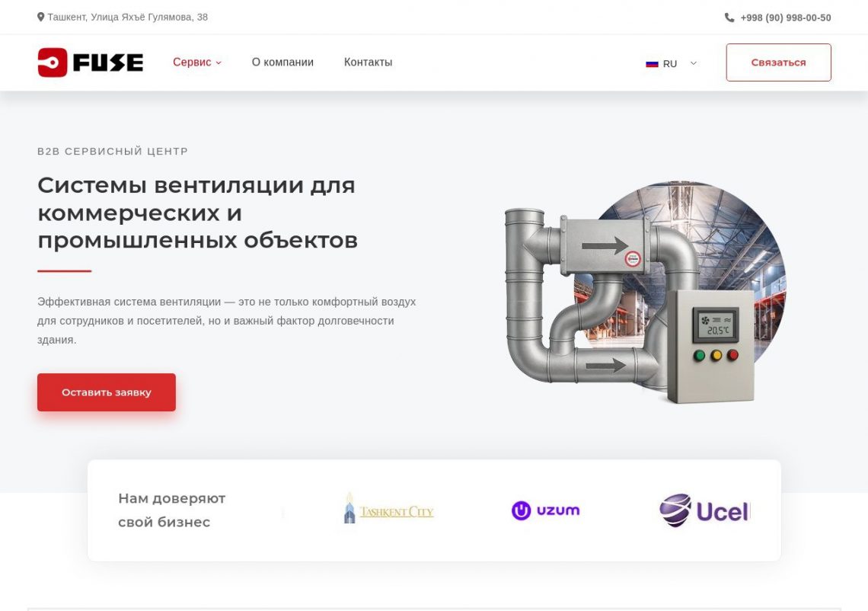
Task: Open the Ucell partner logo
Action: tap(705, 510)
